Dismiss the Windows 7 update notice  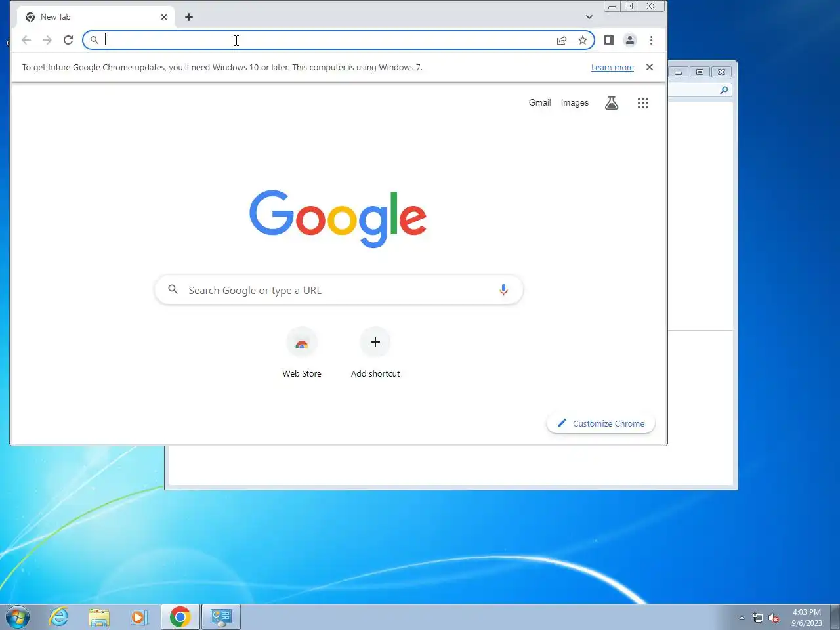[x=650, y=67]
